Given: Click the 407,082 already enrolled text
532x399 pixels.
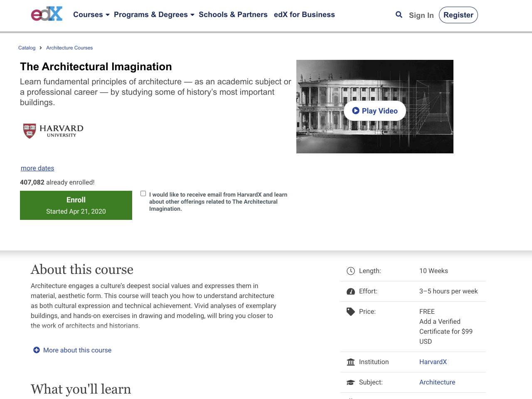Looking at the screenshot, I should pos(57,182).
